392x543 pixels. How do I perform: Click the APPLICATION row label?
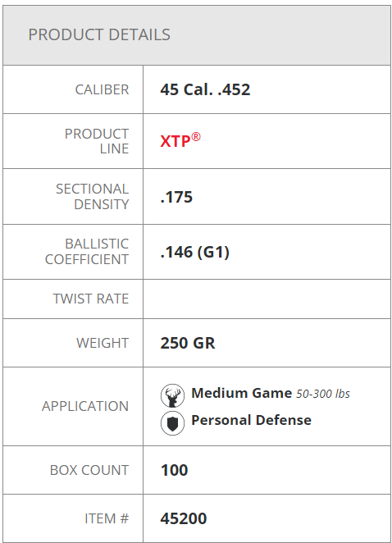(85, 406)
